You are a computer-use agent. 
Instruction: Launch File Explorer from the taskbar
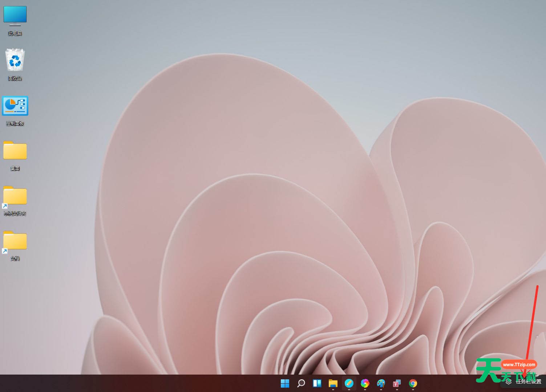point(333,383)
